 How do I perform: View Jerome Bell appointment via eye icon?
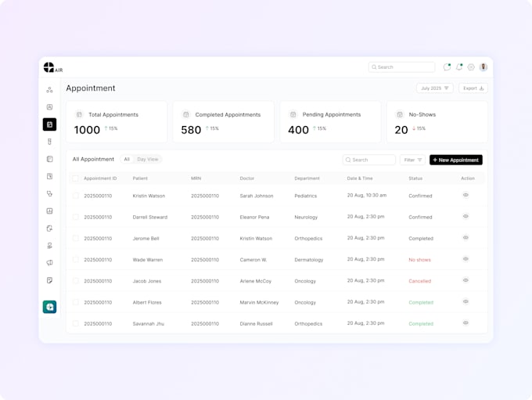[x=465, y=238]
